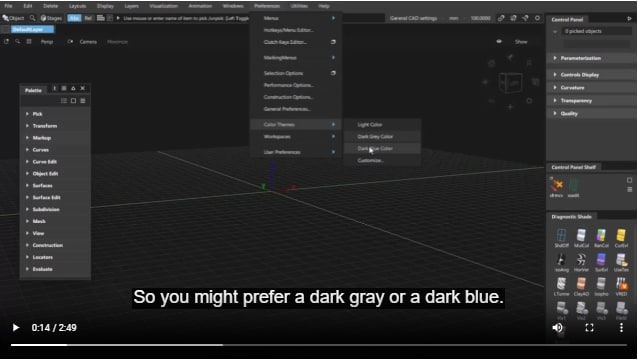The height and width of the screenshot is (360, 638).
Task: Toggle the Camera icon in the viewport bar
Action: point(70,41)
